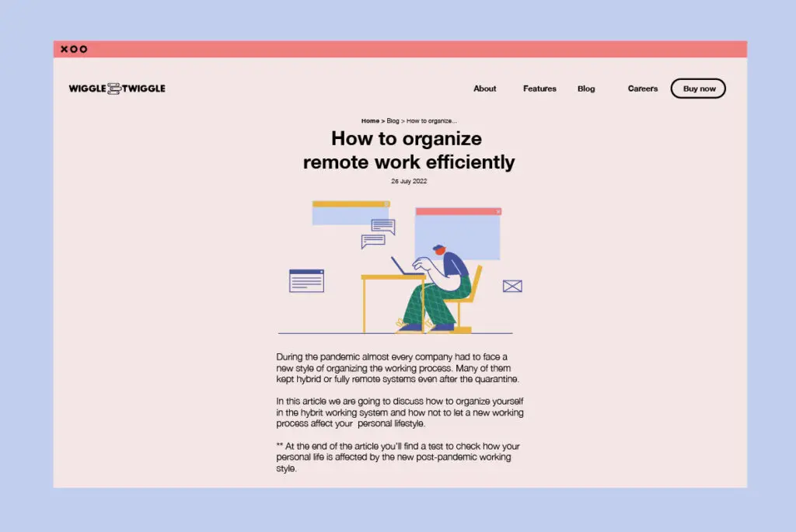Click the Wiggle Twiggle logo
The width and height of the screenshot is (796, 532).
[x=117, y=89]
